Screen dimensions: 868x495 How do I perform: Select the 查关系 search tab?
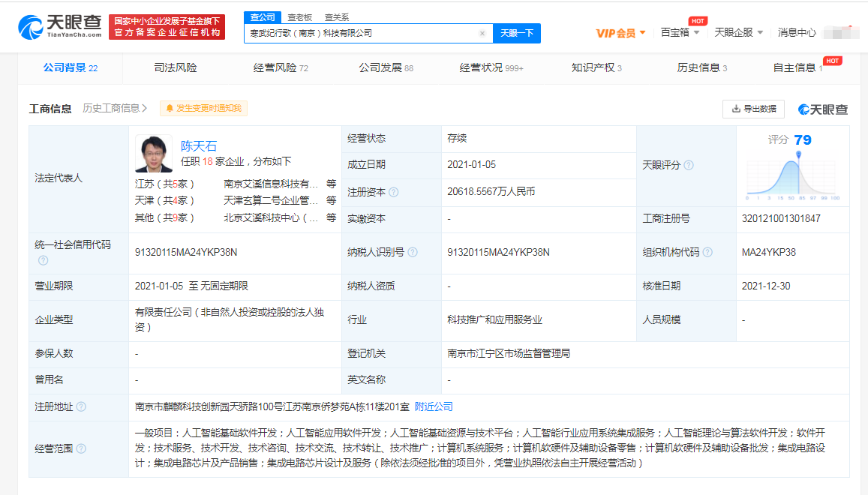pyautogui.click(x=337, y=18)
